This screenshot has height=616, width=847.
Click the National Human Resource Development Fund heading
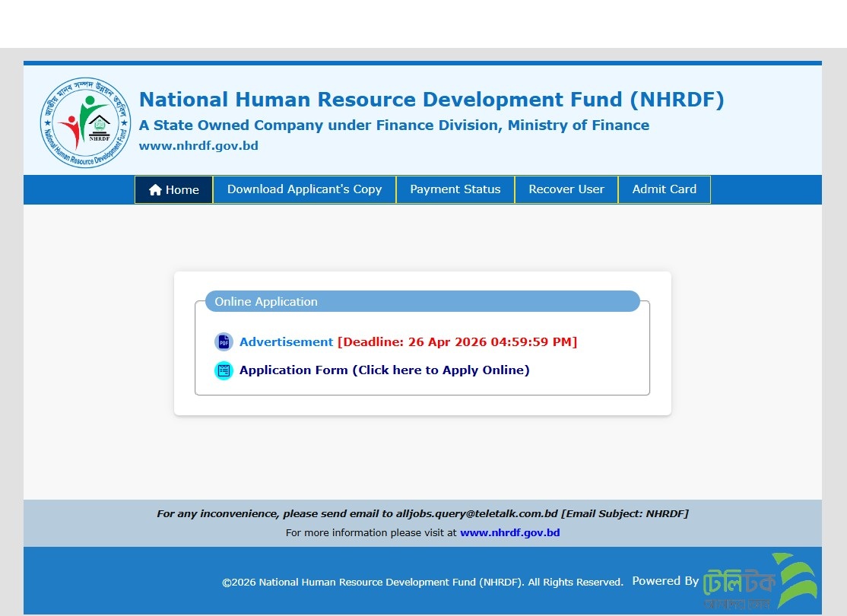tap(431, 100)
